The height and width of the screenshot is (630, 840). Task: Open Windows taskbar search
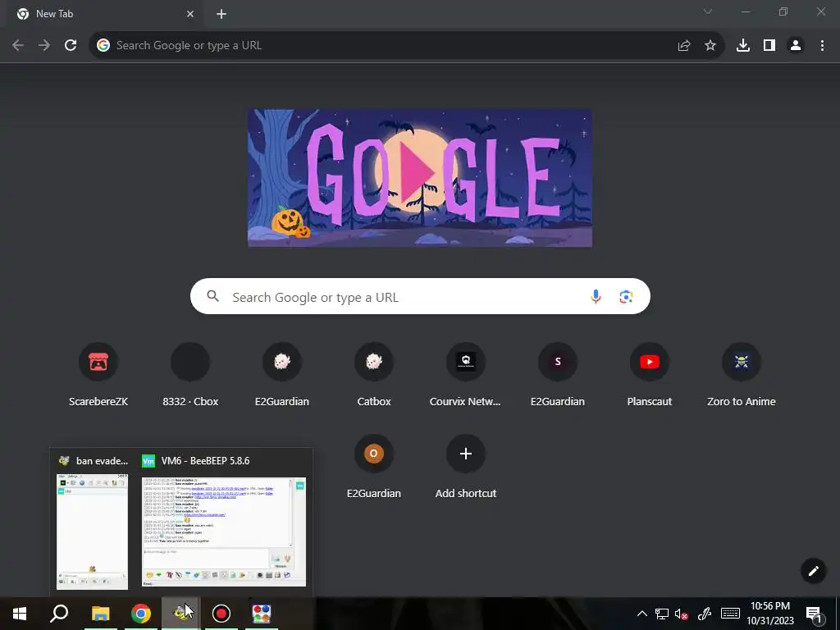tap(59, 614)
